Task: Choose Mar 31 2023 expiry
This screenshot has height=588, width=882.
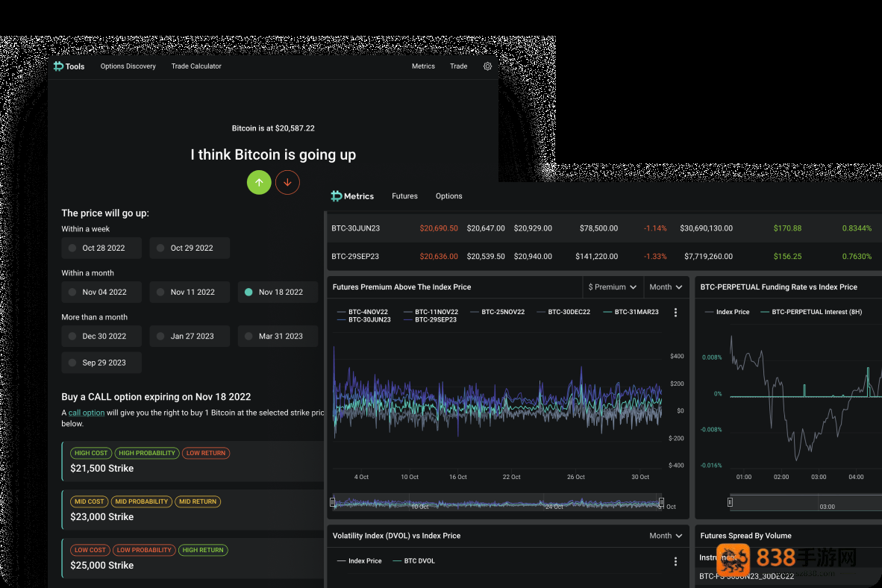Action: tap(278, 337)
